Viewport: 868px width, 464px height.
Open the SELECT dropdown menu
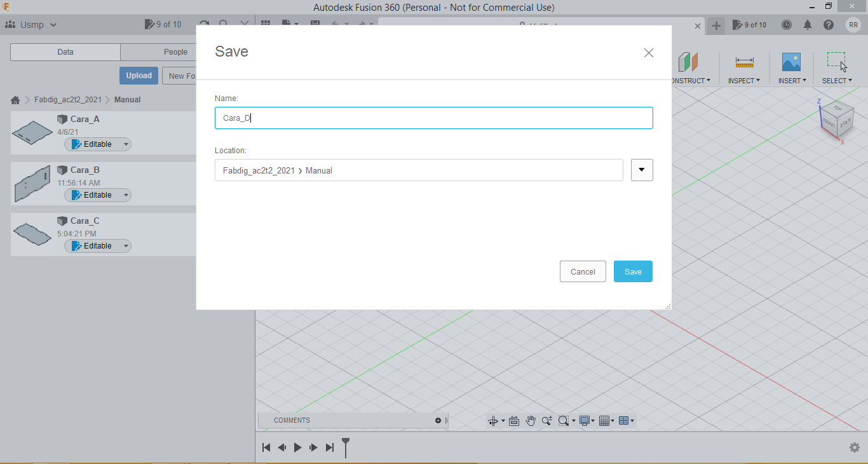(x=837, y=81)
